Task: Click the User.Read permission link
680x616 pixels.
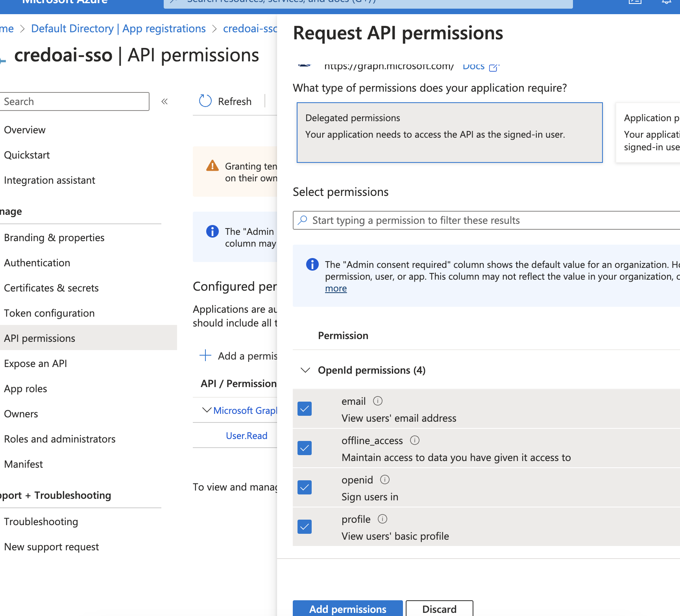Action: [246, 435]
